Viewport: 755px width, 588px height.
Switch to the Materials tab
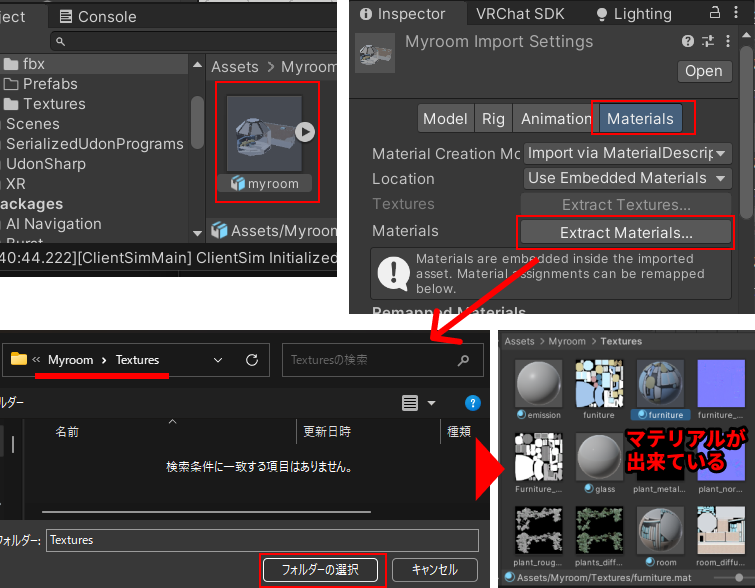(640, 118)
